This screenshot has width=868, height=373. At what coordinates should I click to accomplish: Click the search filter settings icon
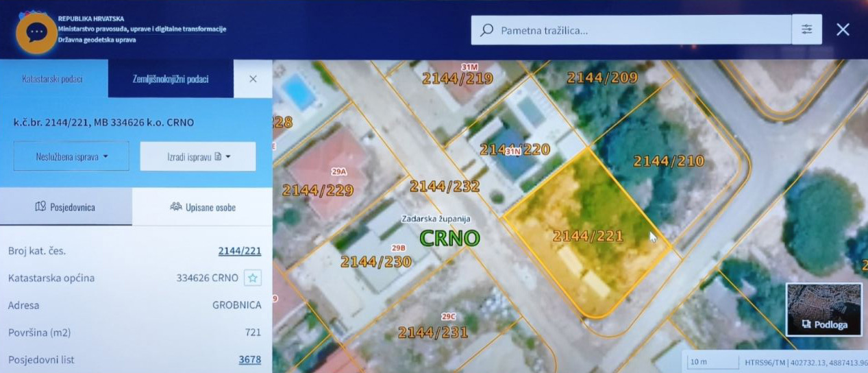click(807, 29)
